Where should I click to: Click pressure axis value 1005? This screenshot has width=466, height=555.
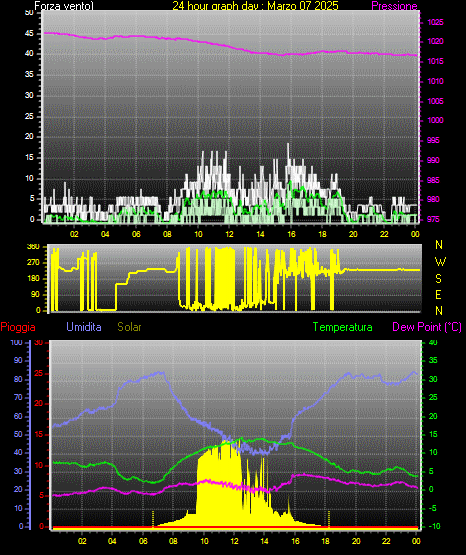[x=436, y=101]
